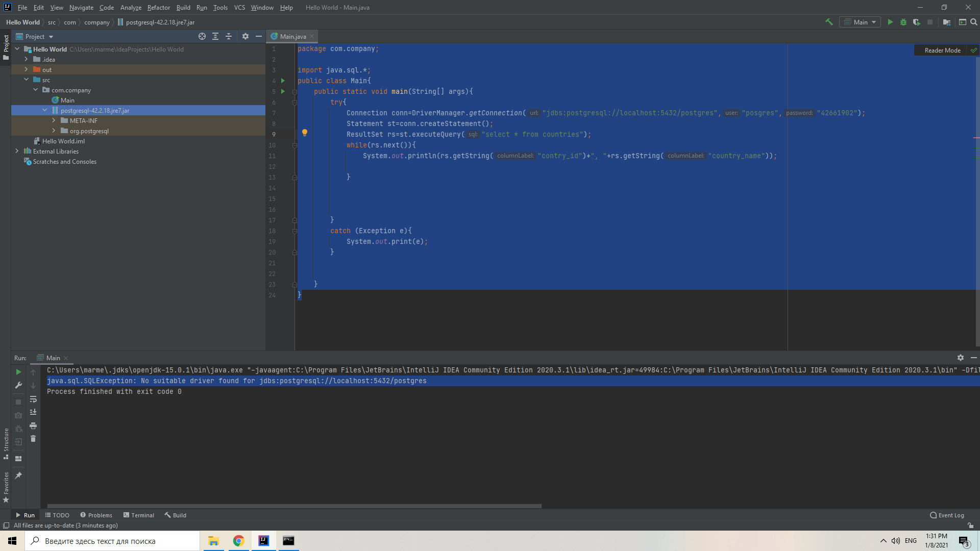This screenshot has width=980, height=551.
Task: Click the inspections checkmark next to Reader Mode
Action: [x=973, y=50]
